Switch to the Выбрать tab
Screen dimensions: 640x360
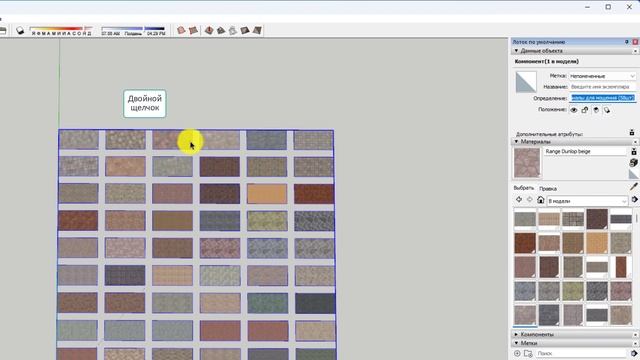(x=523, y=188)
